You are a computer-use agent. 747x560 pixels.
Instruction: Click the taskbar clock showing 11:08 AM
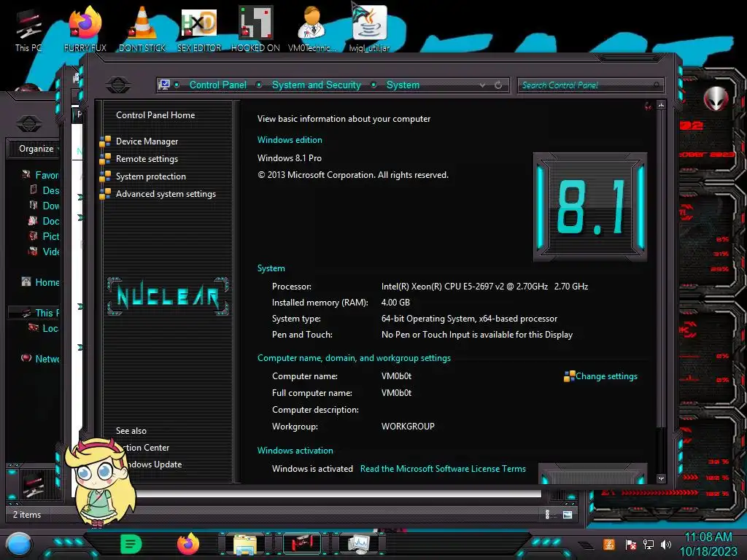(708, 544)
